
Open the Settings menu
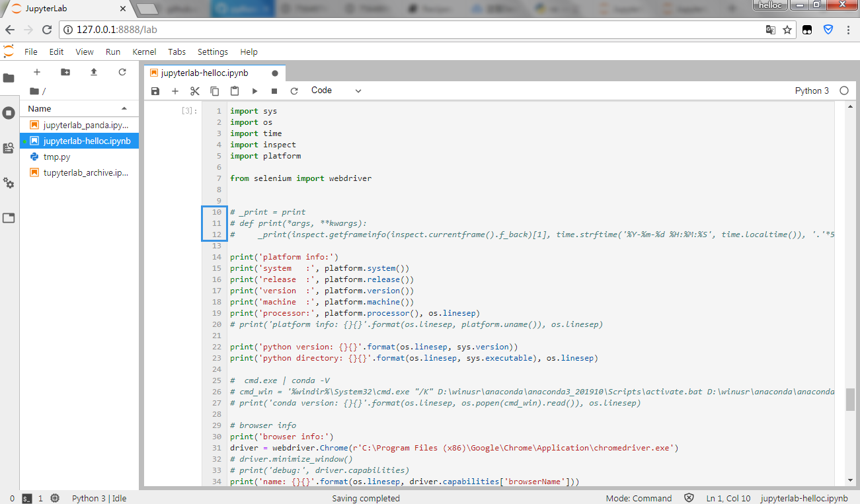(213, 52)
